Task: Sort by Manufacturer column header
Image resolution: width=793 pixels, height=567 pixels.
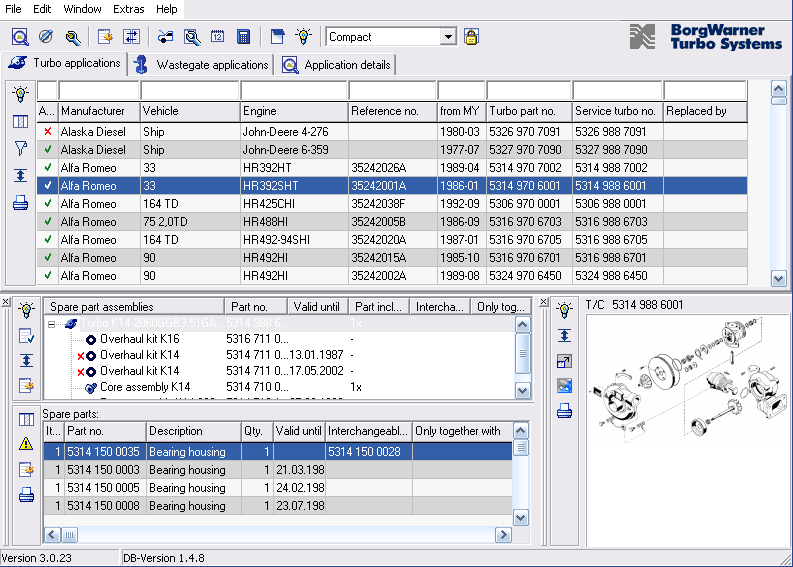Action: click(99, 111)
